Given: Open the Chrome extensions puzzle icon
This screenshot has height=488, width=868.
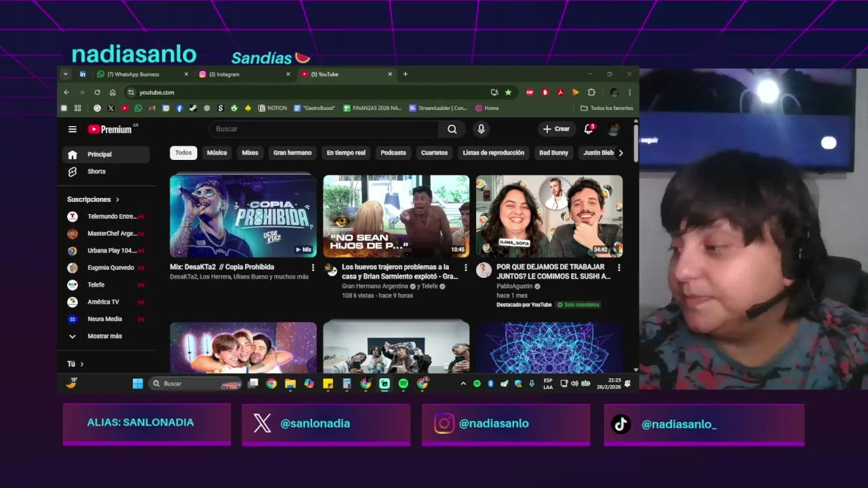Looking at the screenshot, I should point(591,92).
